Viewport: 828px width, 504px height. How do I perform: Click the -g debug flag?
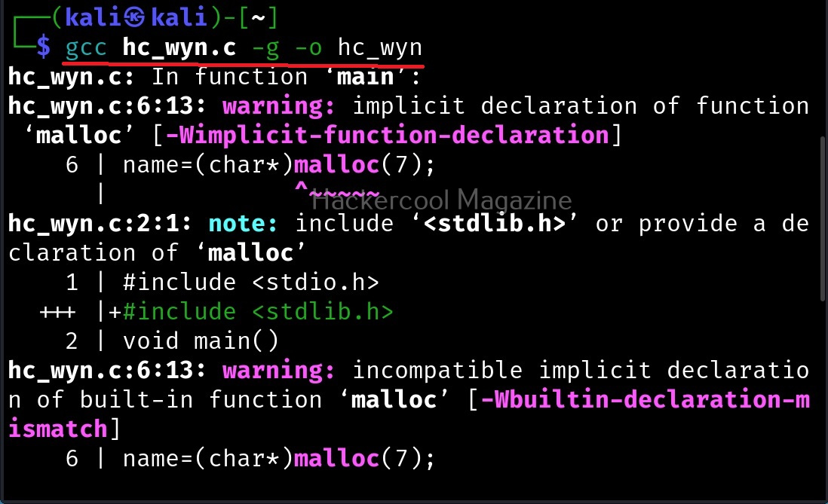(x=265, y=47)
